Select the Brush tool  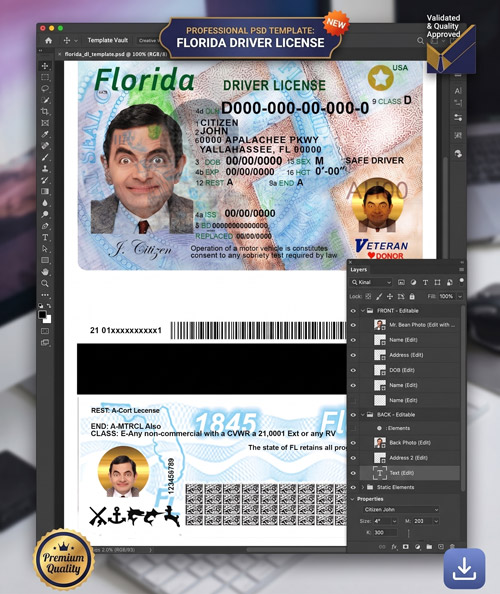45,157
